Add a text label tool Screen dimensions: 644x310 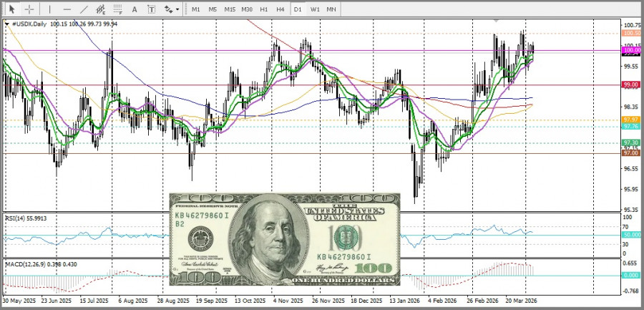click(x=152, y=9)
